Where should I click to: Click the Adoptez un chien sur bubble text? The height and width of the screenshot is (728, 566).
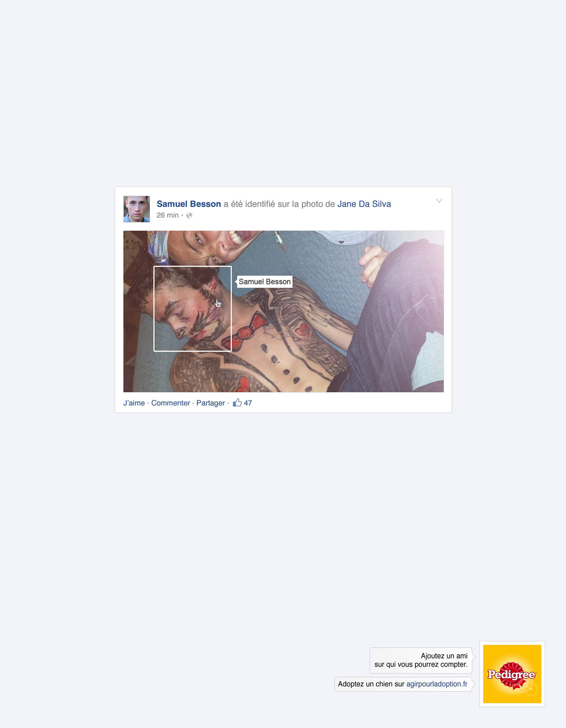coord(371,684)
